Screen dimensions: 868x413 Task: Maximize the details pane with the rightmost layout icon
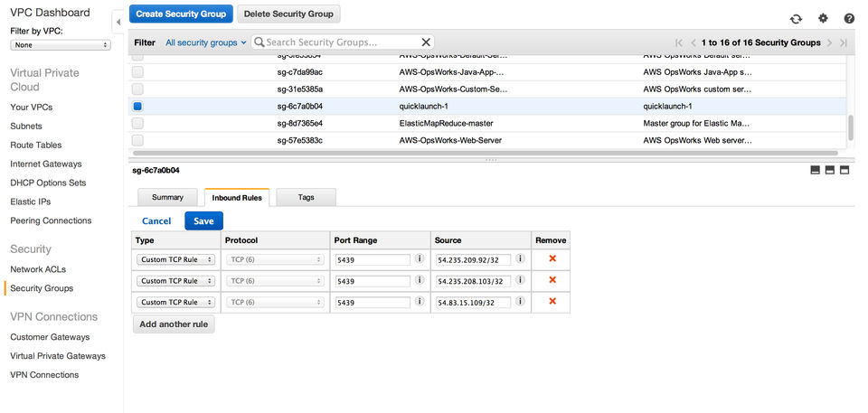click(x=844, y=171)
